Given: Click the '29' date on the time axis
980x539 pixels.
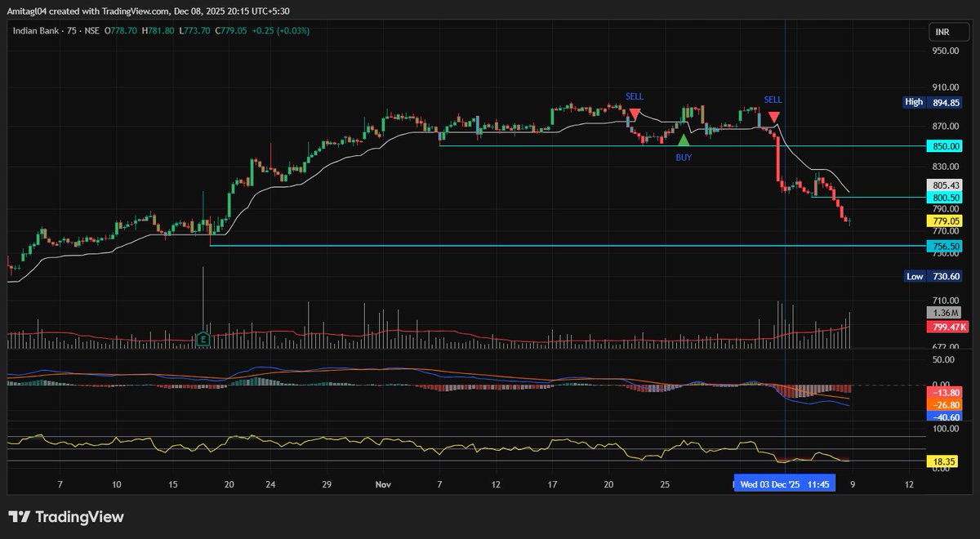Looking at the screenshot, I should click(326, 484).
